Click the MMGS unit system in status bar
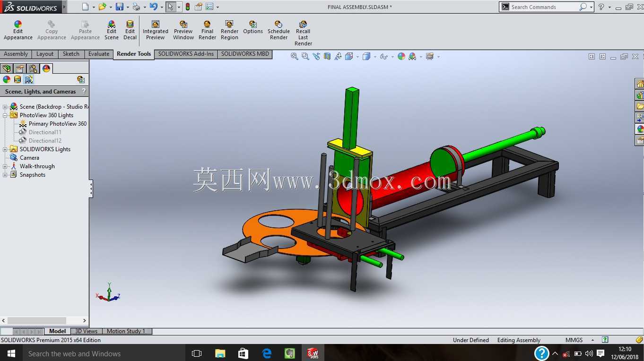This screenshot has height=361, width=644. coord(574,340)
